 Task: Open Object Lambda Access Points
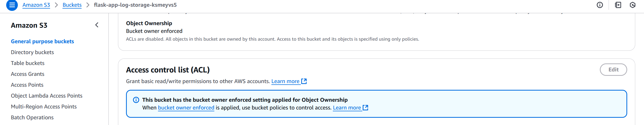pos(46,96)
